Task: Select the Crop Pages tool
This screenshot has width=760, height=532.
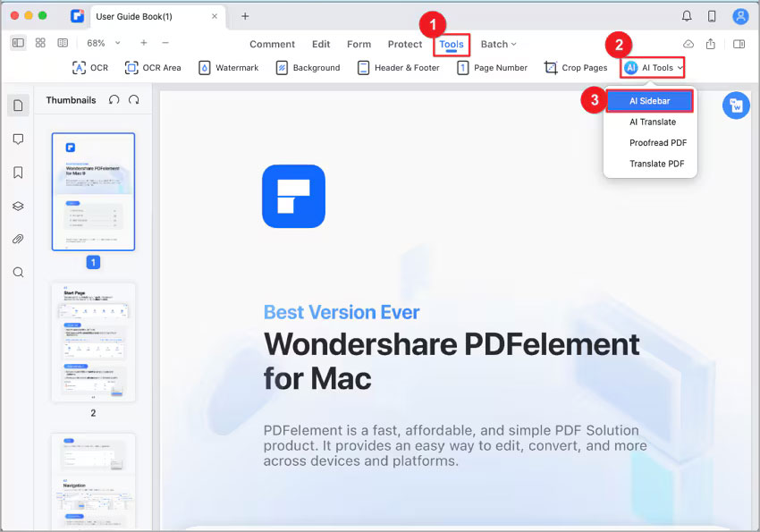Action: point(576,68)
